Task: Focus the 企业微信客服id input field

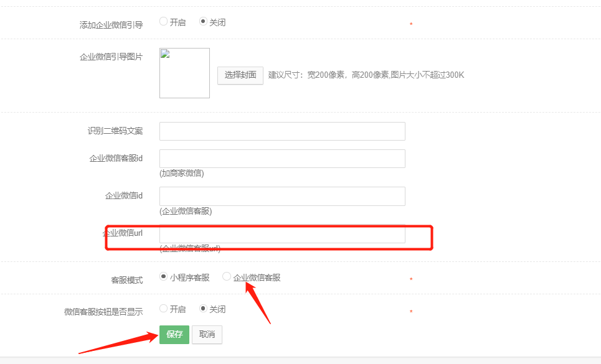Action: point(283,159)
